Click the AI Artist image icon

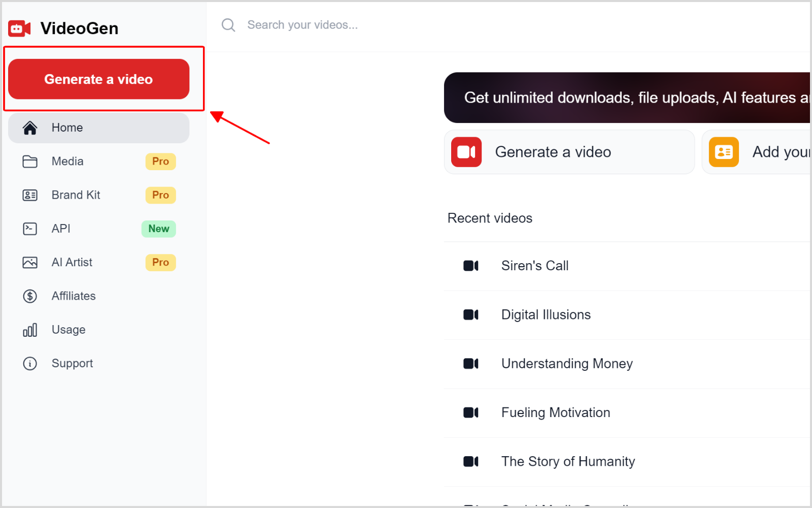click(x=30, y=263)
